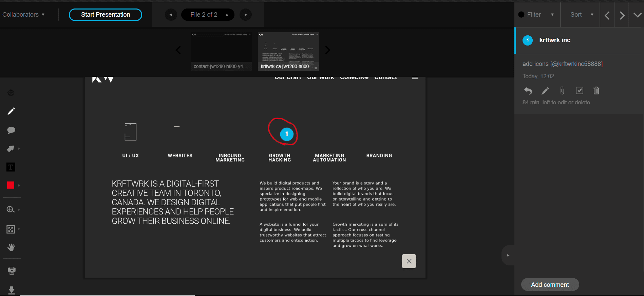This screenshot has width=644, height=296.
Task: Expand arrow tool options flyout
Action: pos(19,149)
